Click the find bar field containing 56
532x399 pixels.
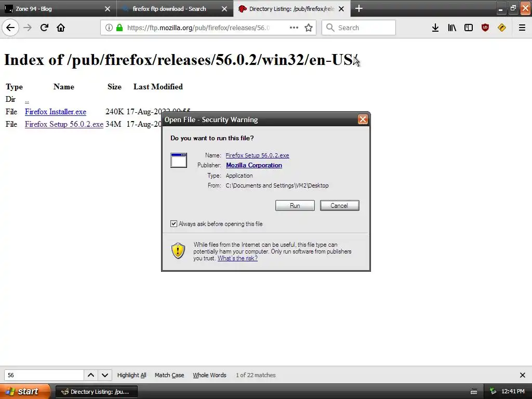[44, 375]
